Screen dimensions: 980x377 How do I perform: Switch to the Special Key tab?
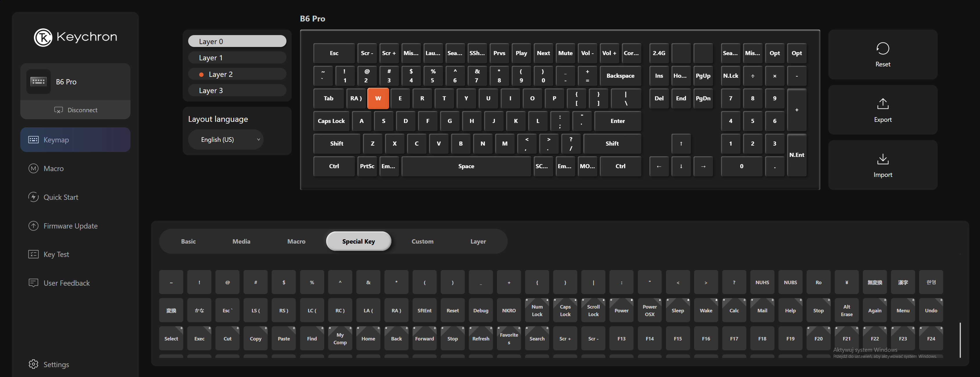click(x=358, y=241)
